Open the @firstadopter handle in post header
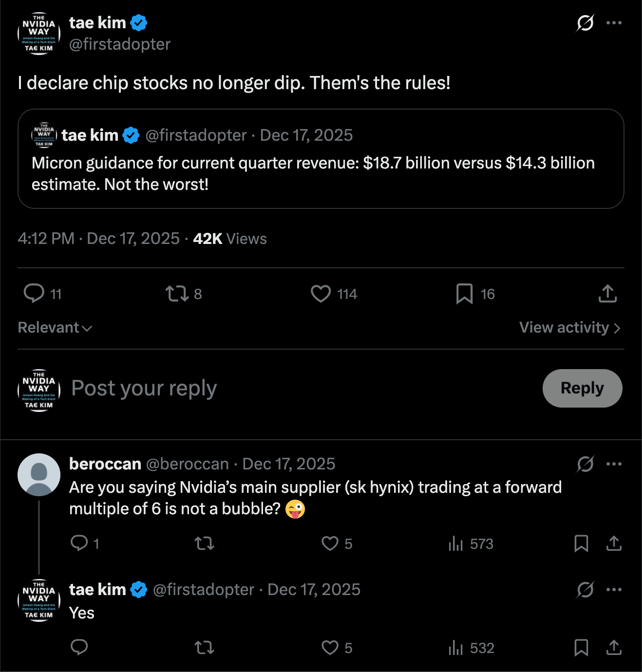The image size is (642, 672). coord(120,44)
